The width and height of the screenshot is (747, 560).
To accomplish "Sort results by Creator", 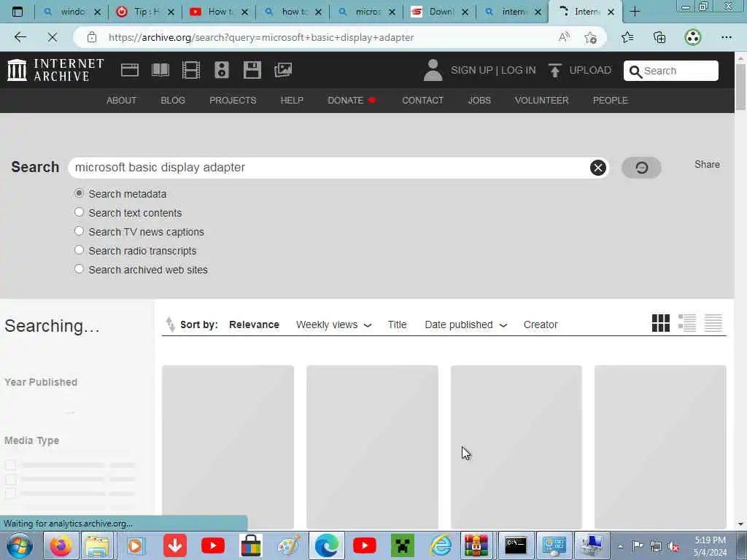I will [541, 324].
